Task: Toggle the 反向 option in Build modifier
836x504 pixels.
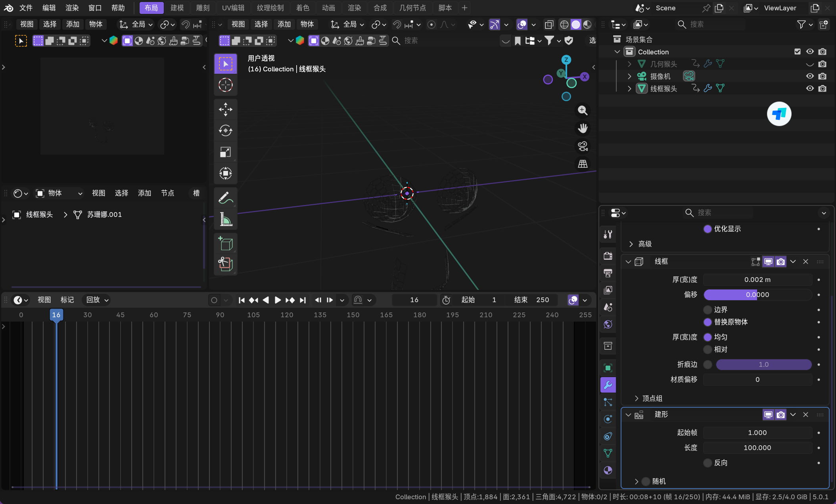Action: pyautogui.click(x=708, y=463)
